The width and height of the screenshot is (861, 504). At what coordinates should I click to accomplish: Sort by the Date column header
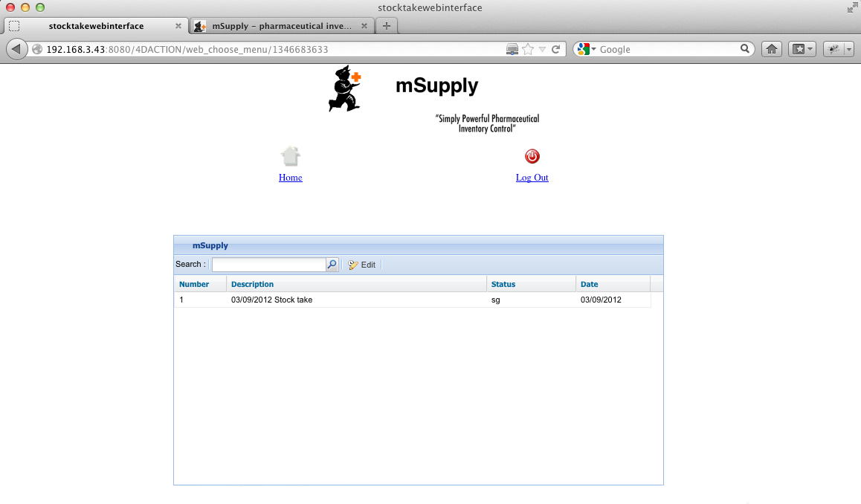613,284
